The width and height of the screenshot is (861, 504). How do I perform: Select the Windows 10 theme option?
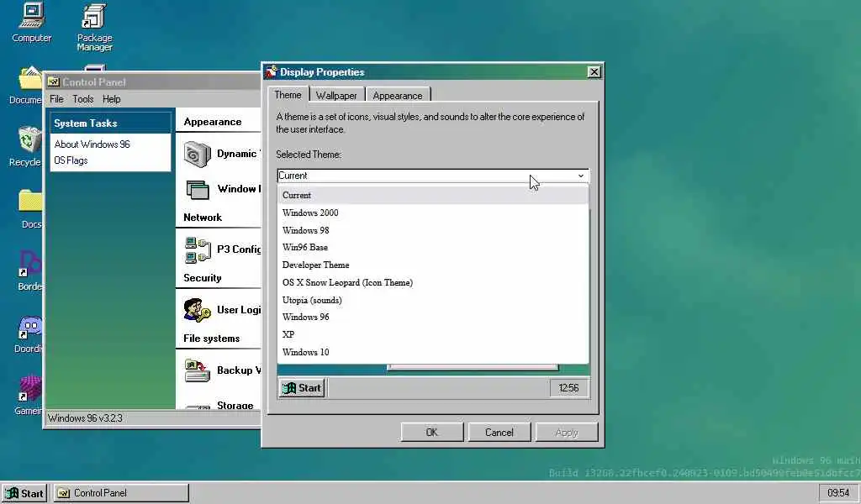433,352
